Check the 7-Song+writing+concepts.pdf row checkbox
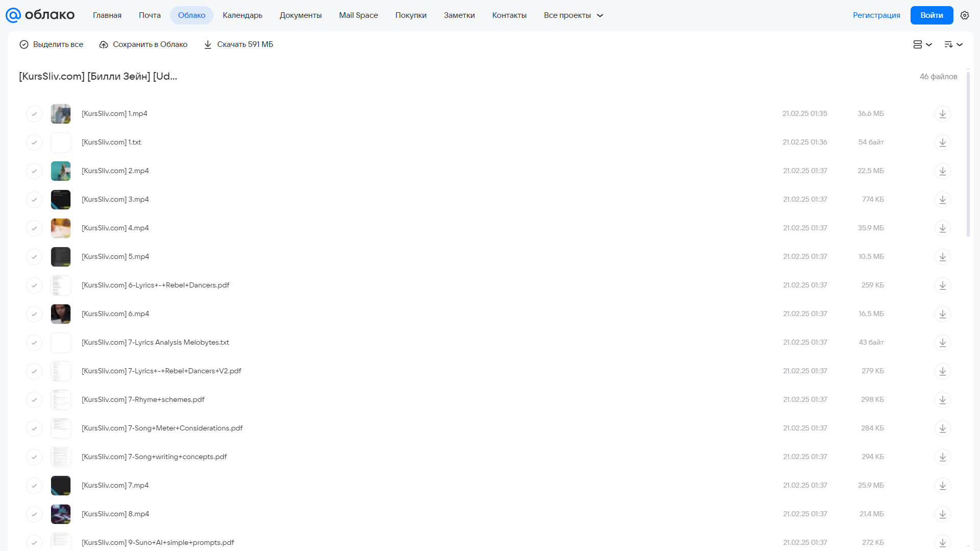The height and width of the screenshot is (551, 980). point(34,457)
